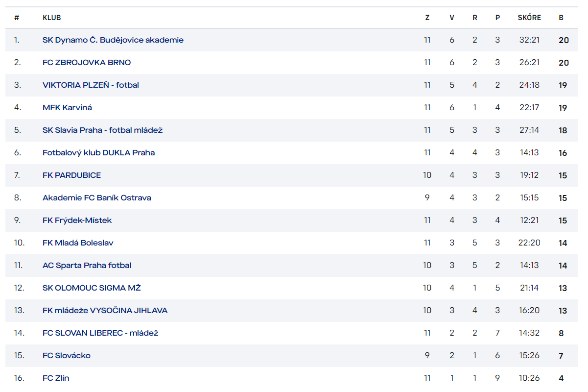
Task: Select FK Mladá Boleslav club link
Action: click(78, 243)
